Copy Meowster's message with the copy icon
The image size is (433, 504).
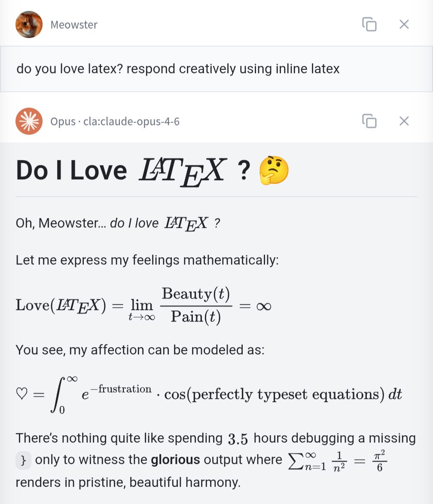[x=369, y=25]
